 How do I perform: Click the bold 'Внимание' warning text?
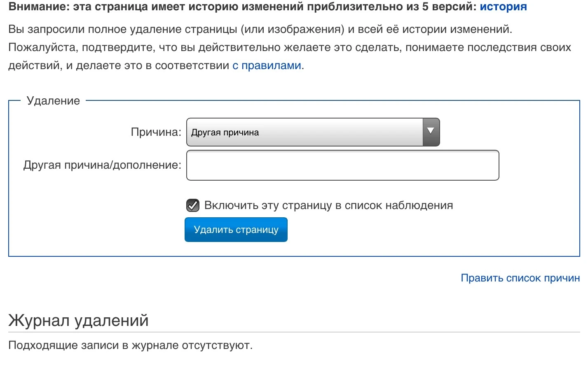coord(38,7)
